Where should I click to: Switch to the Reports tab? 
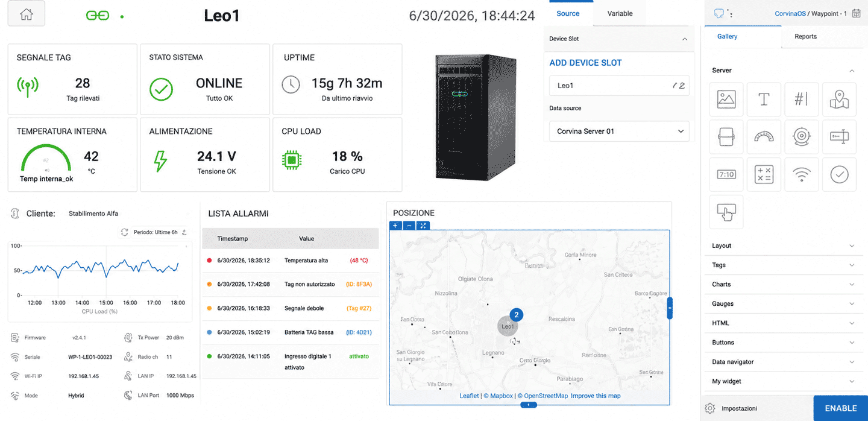[805, 36]
